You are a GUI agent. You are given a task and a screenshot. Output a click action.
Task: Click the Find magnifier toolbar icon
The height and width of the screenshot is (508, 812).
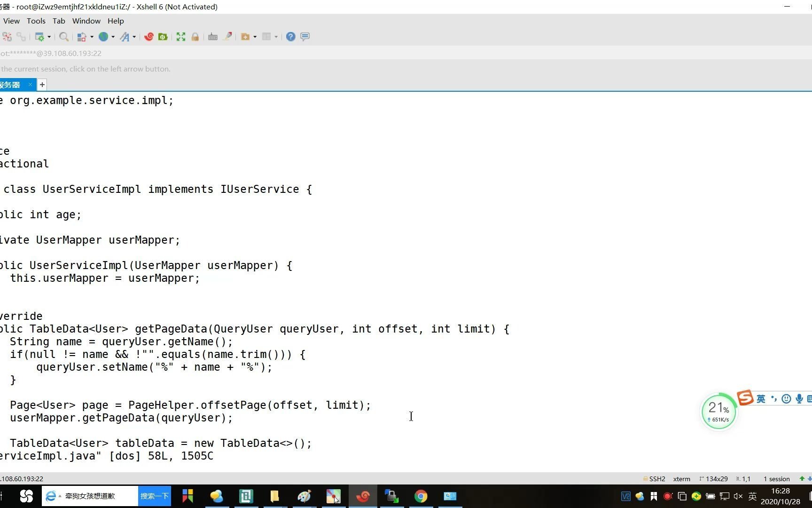coord(64,37)
